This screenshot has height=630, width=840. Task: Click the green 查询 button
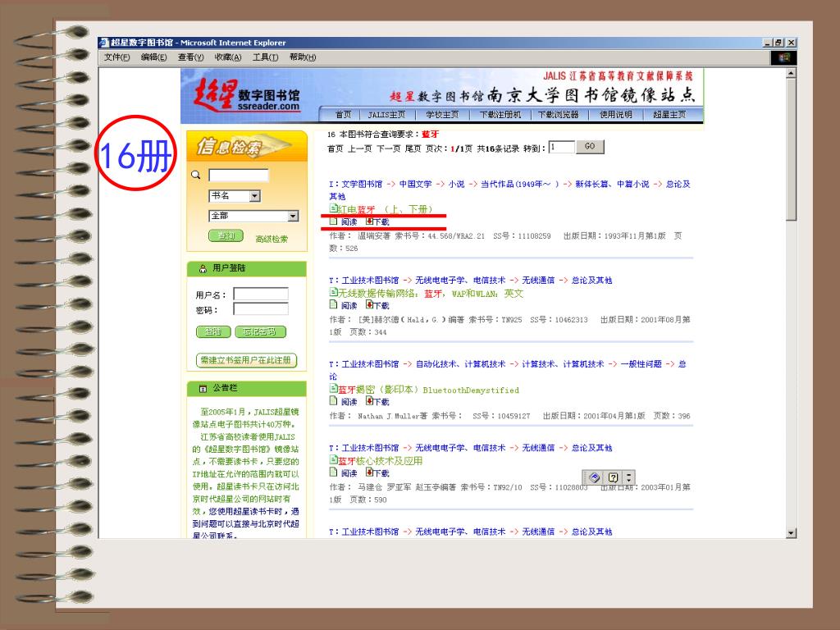coord(226,235)
